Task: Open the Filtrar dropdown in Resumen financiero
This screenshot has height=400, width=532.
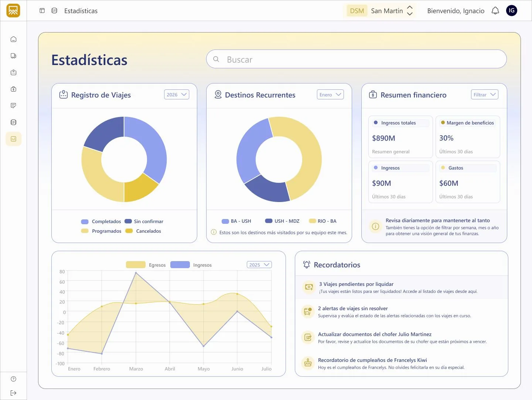Action: point(484,94)
